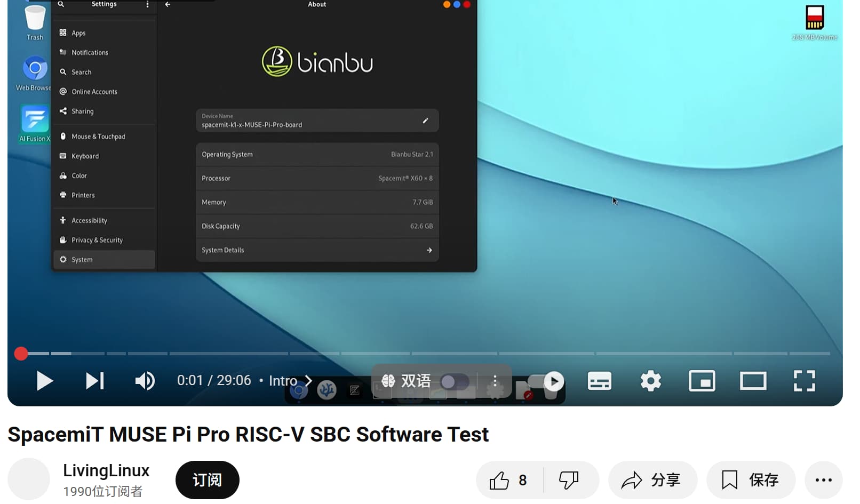Click the 1990位订阅者 subscriber count
The width and height of the screenshot is (860, 504).
click(x=103, y=491)
